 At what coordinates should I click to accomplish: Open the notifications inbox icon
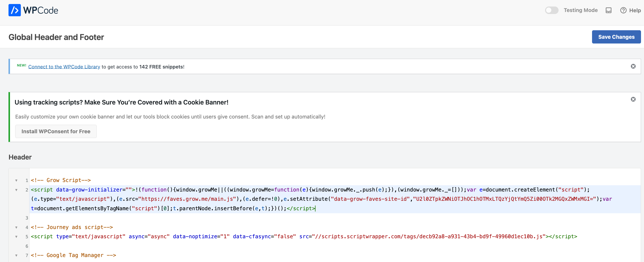608,10
